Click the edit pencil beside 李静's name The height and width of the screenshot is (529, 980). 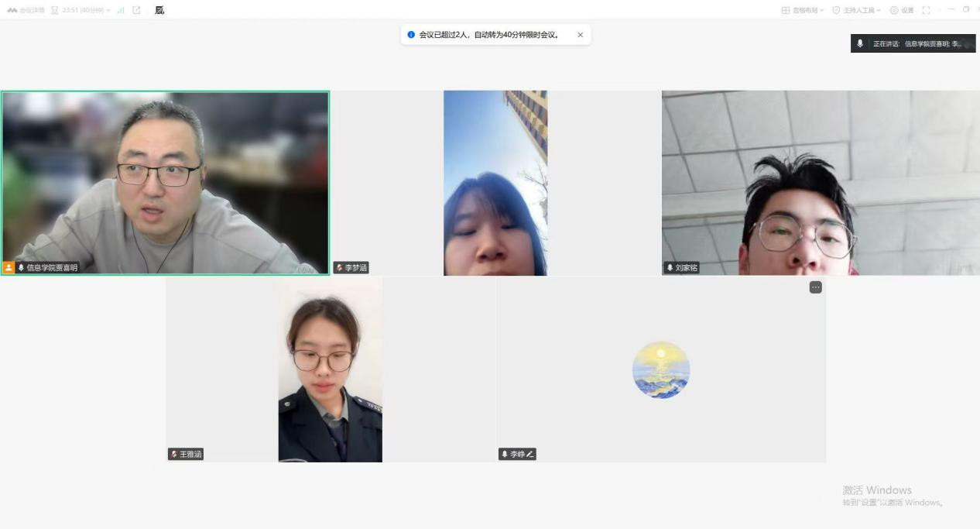tap(530, 455)
